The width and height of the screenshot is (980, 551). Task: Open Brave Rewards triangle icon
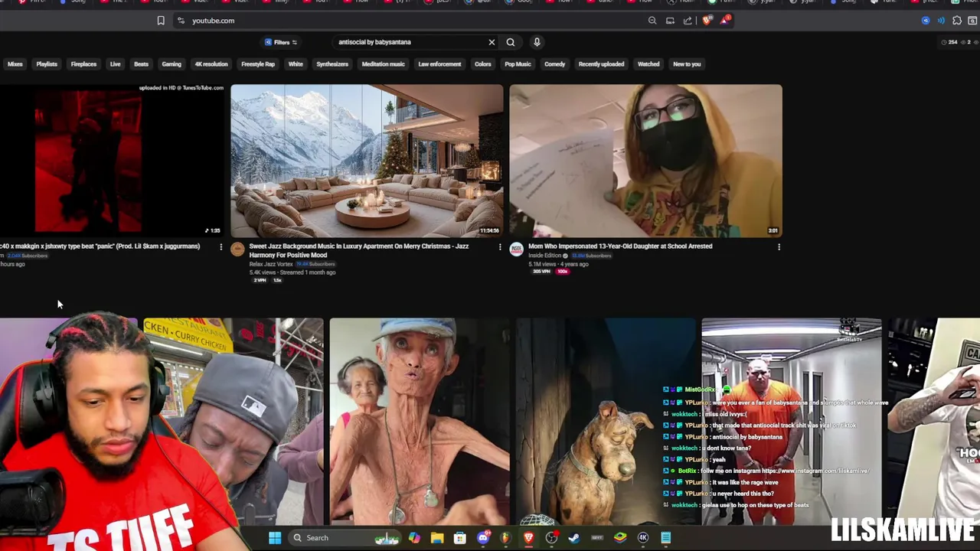pyautogui.click(x=724, y=21)
